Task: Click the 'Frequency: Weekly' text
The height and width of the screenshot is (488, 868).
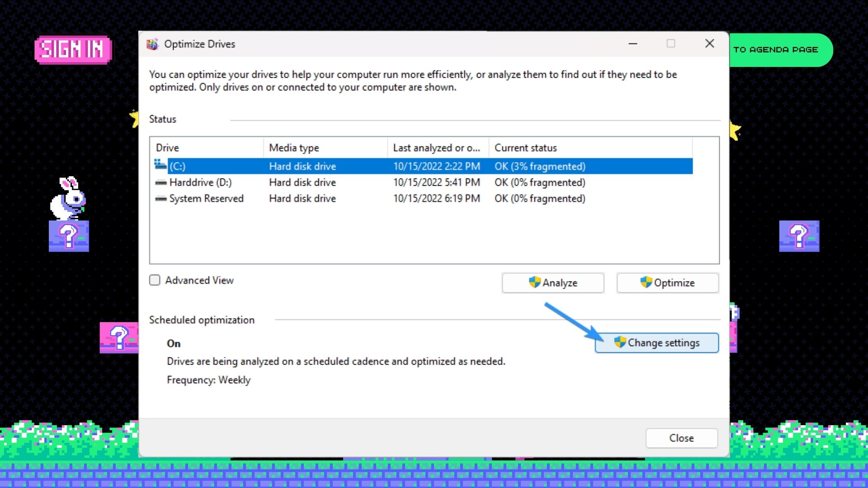Action: click(208, 380)
